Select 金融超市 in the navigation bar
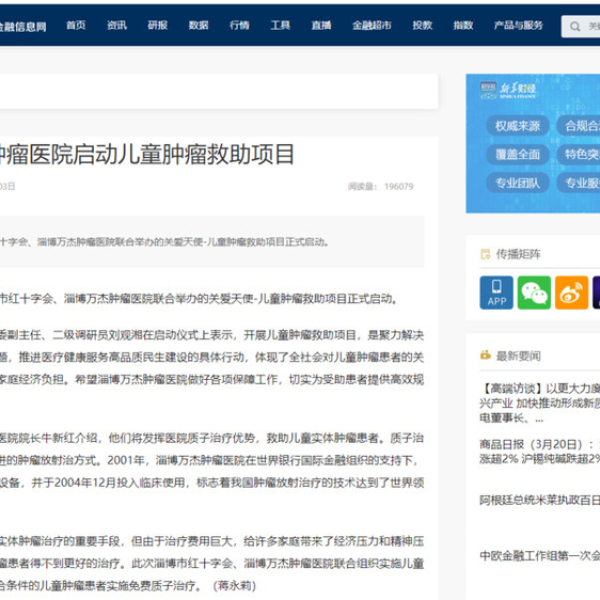Viewport: 600px width, 600px height. (x=369, y=25)
